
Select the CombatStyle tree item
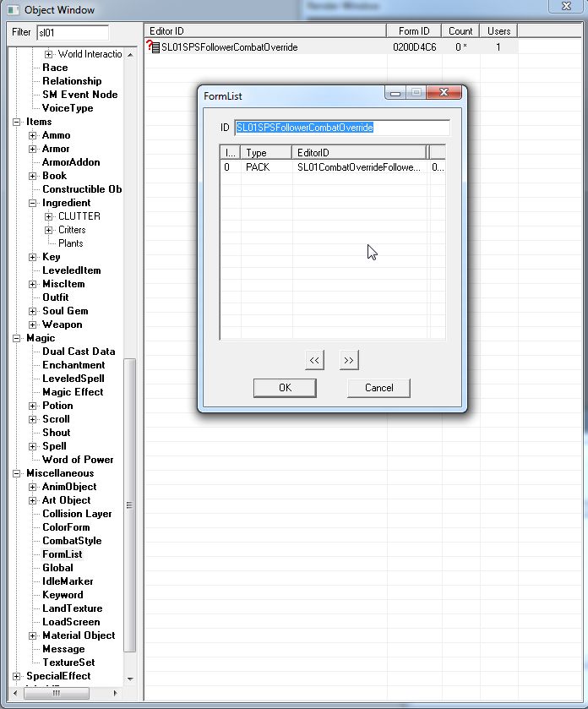[x=72, y=541]
